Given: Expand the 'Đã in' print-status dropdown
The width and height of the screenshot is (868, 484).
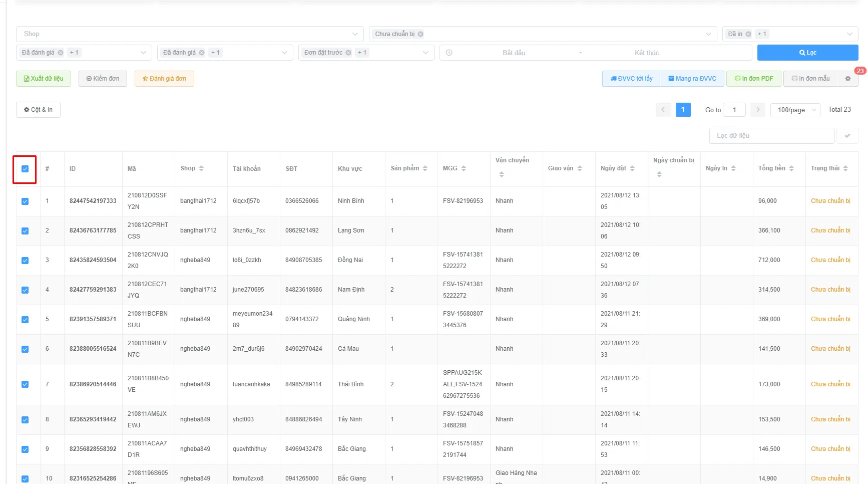Looking at the screenshot, I should click(790, 34).
